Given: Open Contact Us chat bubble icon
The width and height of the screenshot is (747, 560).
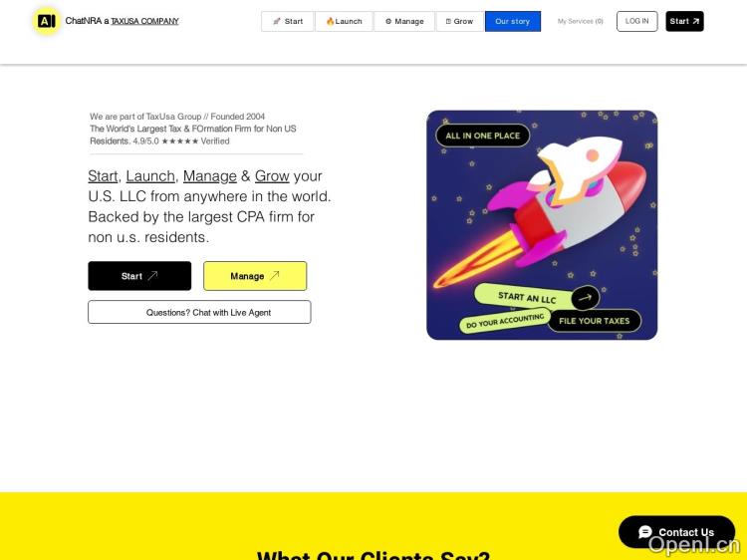Looking at the screenshot, I should coord(645,532).
